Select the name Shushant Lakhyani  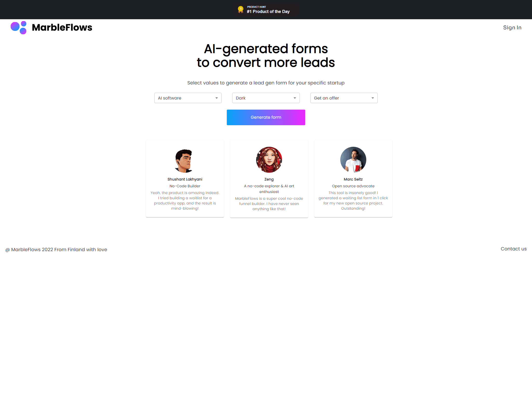(x=185, y=179)
